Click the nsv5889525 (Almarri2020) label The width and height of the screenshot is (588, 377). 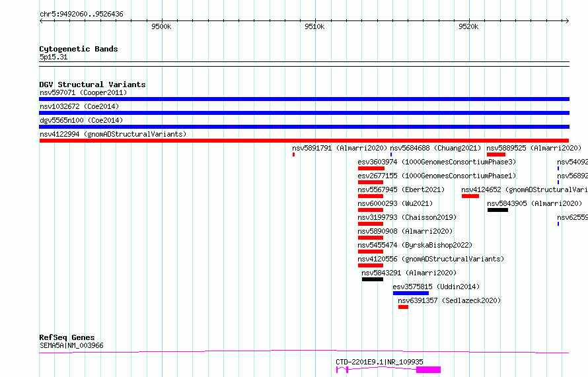pos(534,148)
